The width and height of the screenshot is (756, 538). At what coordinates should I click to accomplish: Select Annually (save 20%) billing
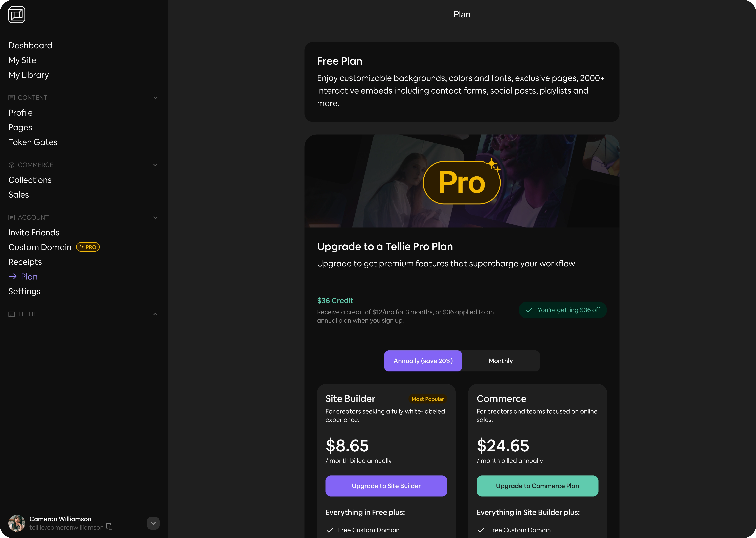(423, 361)
